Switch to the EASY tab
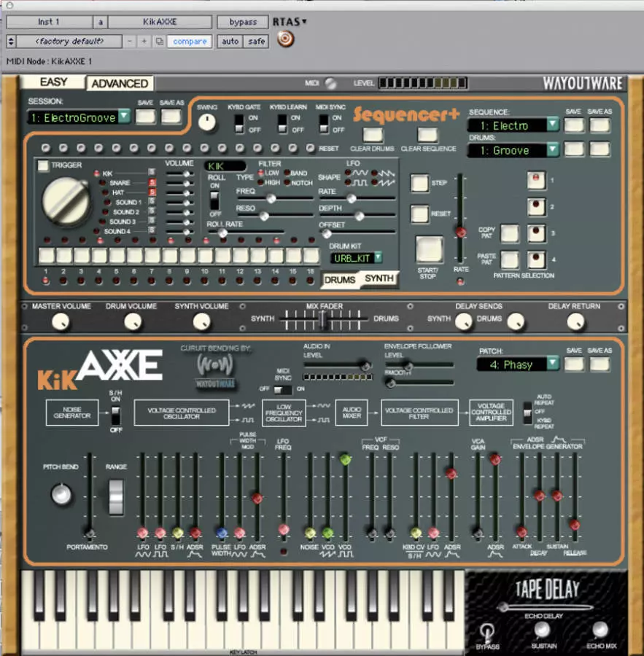The height and width of the screenshot is (656, 644). tap(53, 82)
